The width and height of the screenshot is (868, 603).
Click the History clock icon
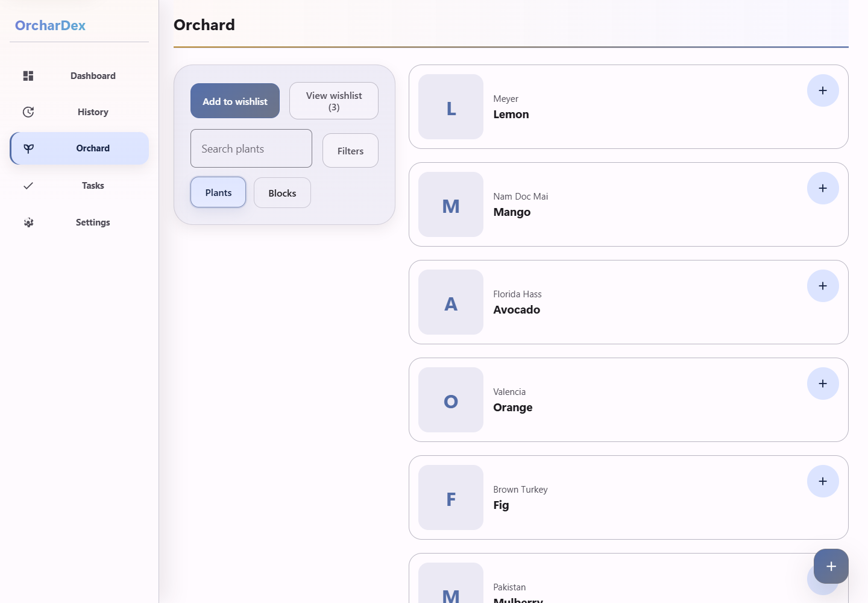pos(28,112)
